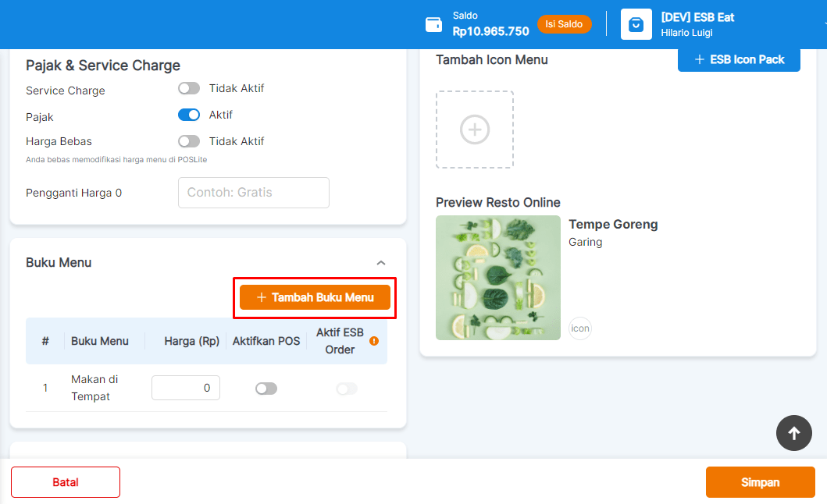Click the plus icon to add a menu icon

(x=474, y=129)
